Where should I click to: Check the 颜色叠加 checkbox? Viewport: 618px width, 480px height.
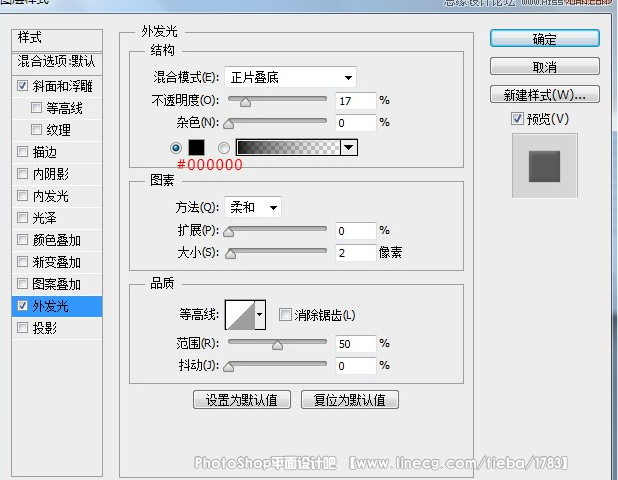(x=22, y=240)
